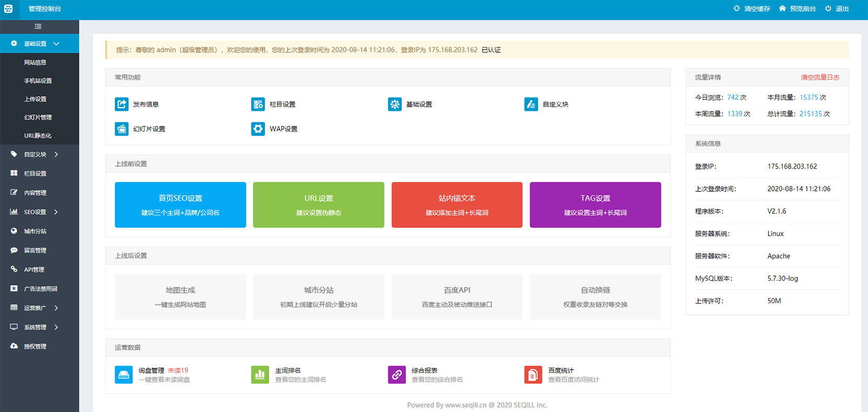868x412 pixels.
Task: Click the 退出 logout link text
Action: [842, 9]
